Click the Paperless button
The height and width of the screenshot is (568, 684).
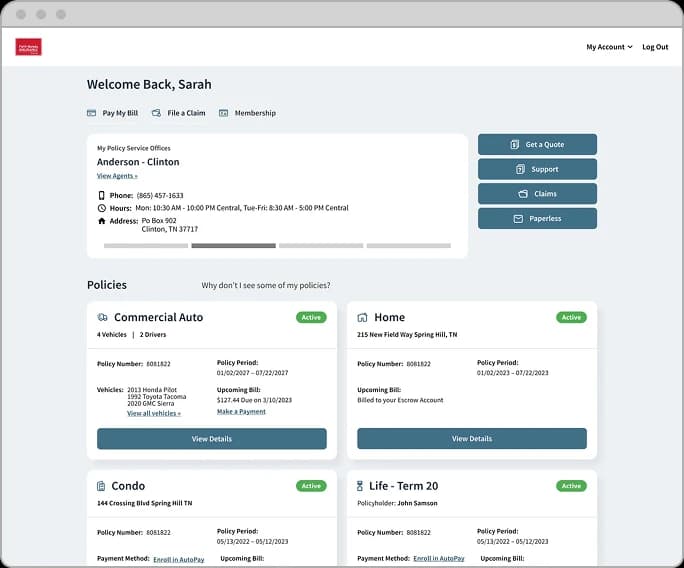pos(537,219)
